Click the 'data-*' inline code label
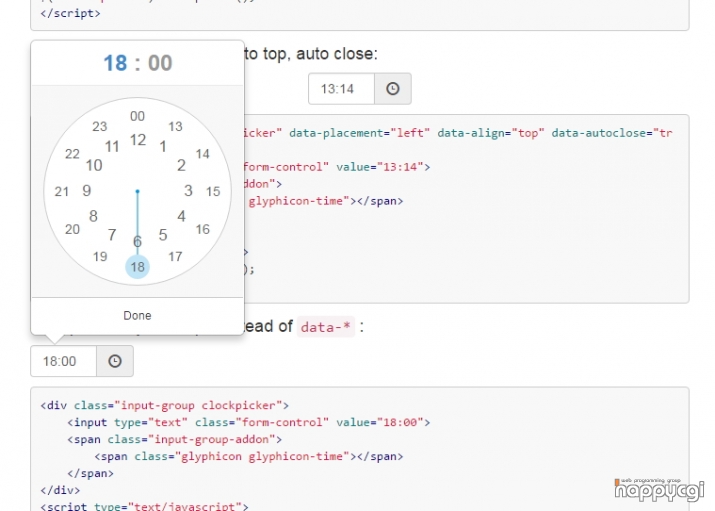Image resolution: width=715 pixels, height=511 pixels. pyautogui.click(x=326, y=327)
